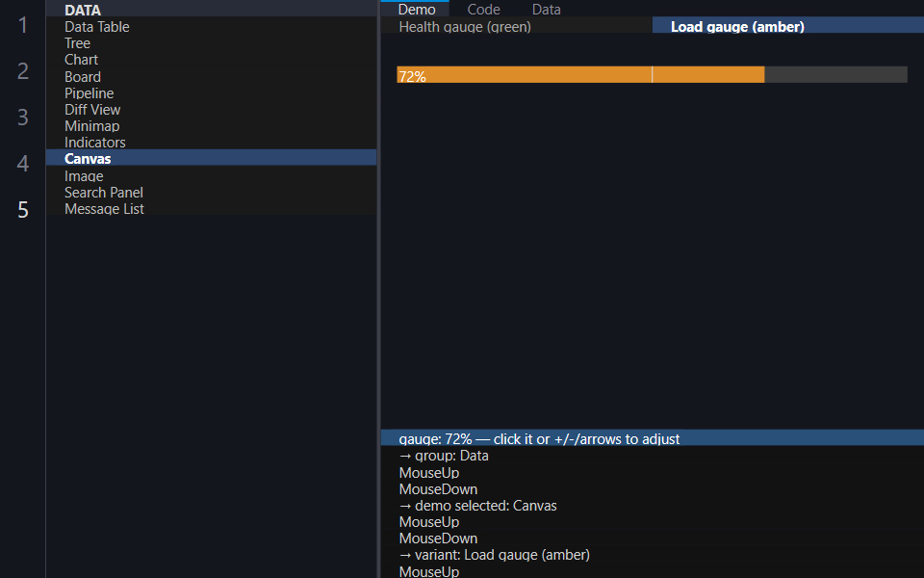Jump to group 3 in the number rail
This screenshot has height=578, width=924.
pyautogui.click(x=23, y=117)
